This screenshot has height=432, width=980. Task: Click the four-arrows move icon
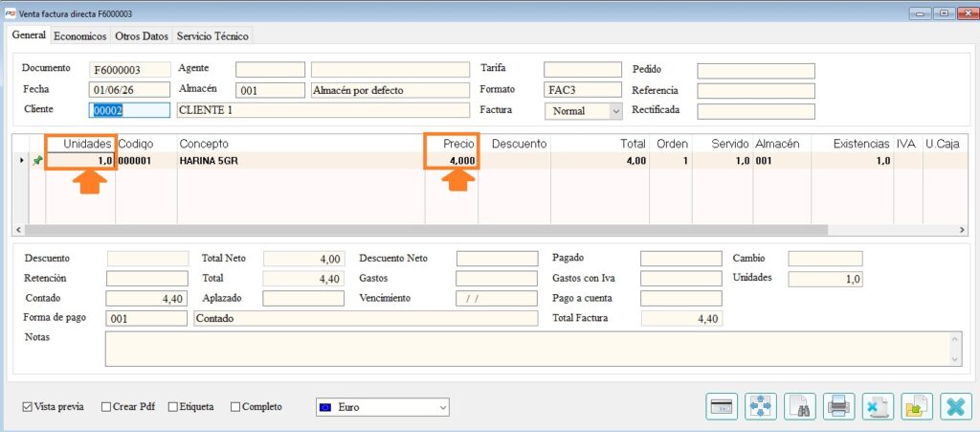[761, 406]
